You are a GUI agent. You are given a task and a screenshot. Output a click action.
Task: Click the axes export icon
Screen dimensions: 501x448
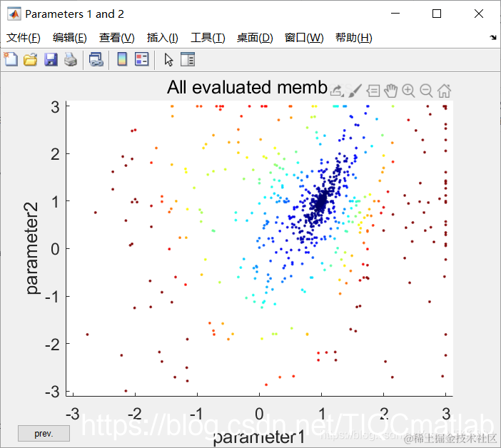337,91
